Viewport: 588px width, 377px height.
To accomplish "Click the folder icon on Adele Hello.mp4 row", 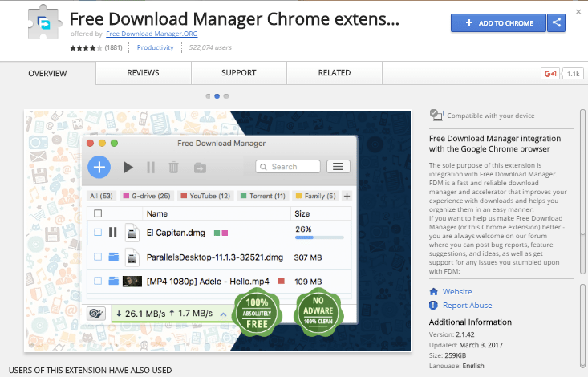I will pyautogui.click(x=114, y=281).
